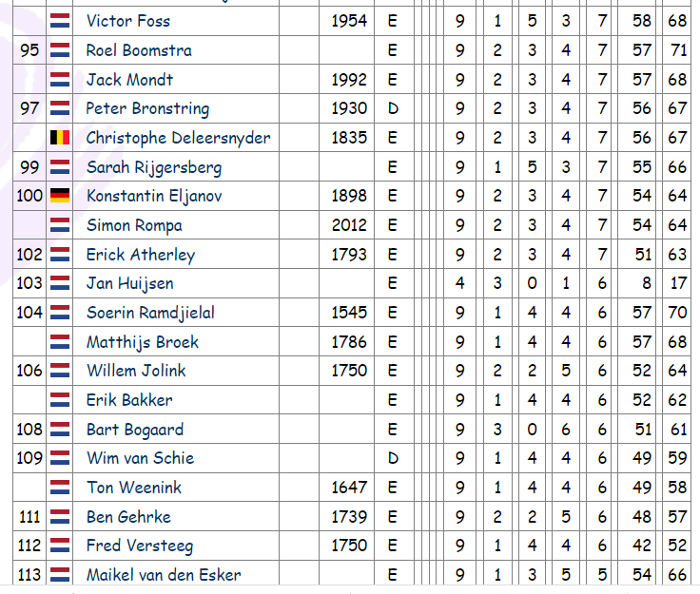The width and height of the screenshot is (700, 594).
Task: Click the name Soerin Ramdjielal
Action: pos(150,313)
